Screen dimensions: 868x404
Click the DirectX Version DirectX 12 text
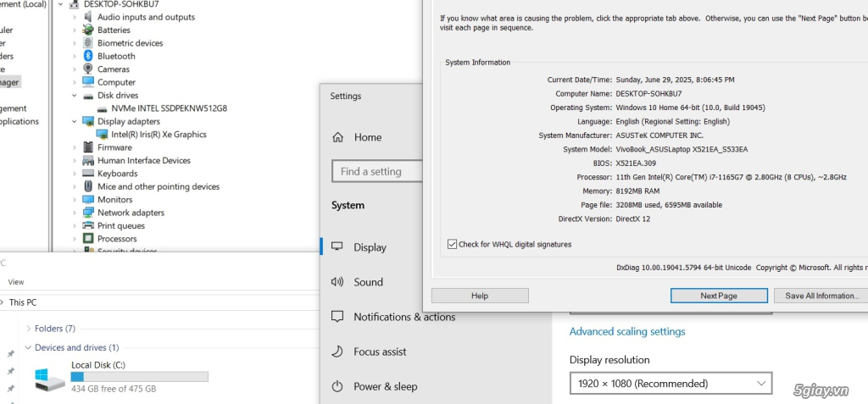[x=632, y=219]
